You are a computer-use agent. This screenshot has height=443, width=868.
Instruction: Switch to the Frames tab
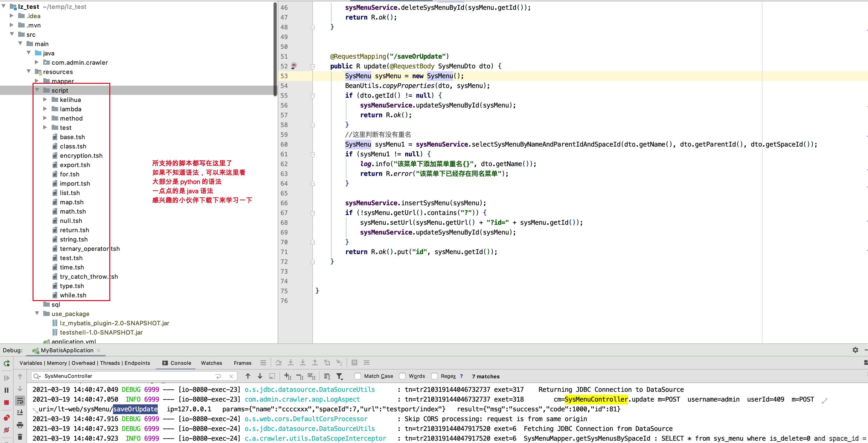[x=243, y=363]
